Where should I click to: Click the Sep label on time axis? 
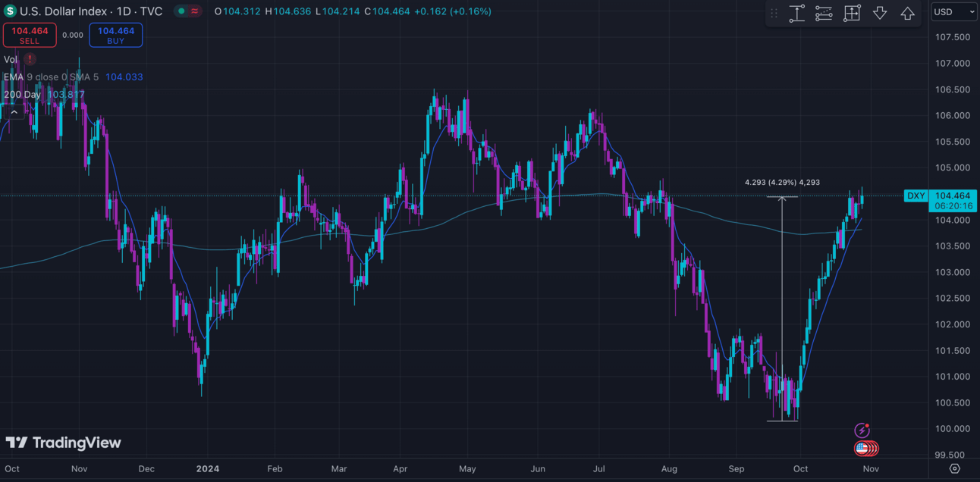[736, 468]
